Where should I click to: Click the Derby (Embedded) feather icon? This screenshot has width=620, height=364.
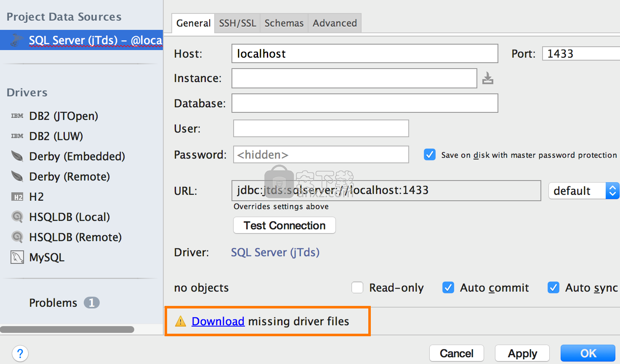point(17,156)
